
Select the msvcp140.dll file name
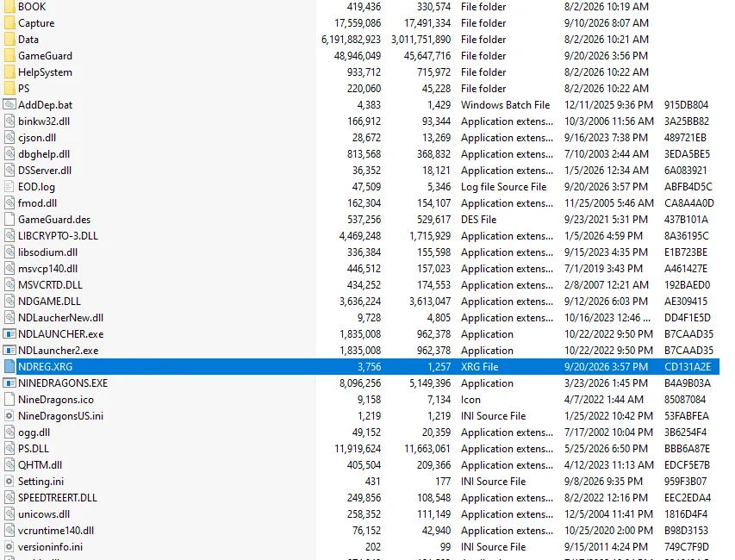[x=47, y=269]
